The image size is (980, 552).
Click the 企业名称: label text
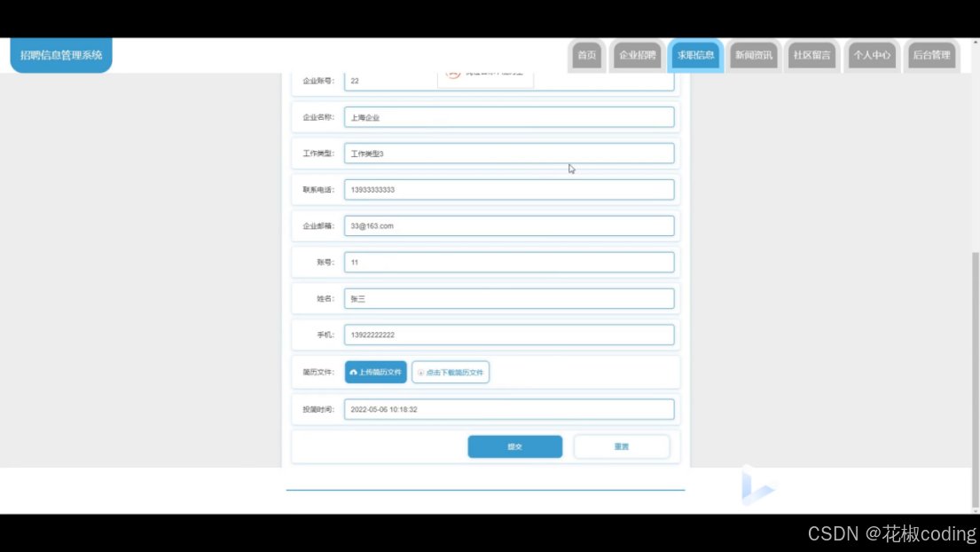[318, 117]
